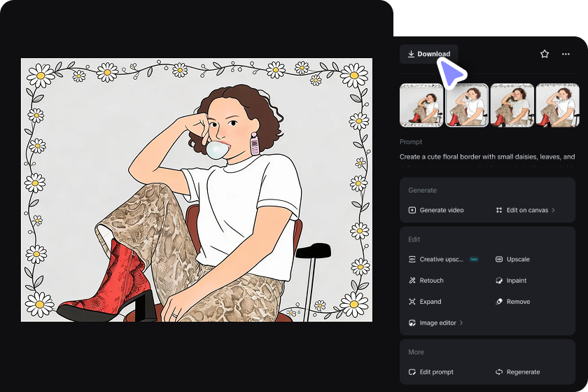Click the Regenerate arrows icon

[498, 372]
